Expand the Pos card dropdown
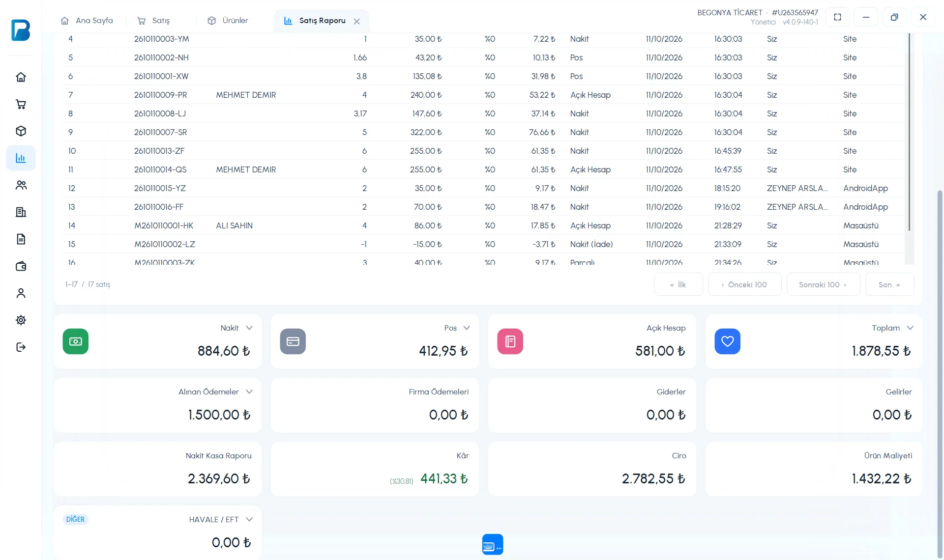This screenshot has width=944, height=560. tap(467, 328)
